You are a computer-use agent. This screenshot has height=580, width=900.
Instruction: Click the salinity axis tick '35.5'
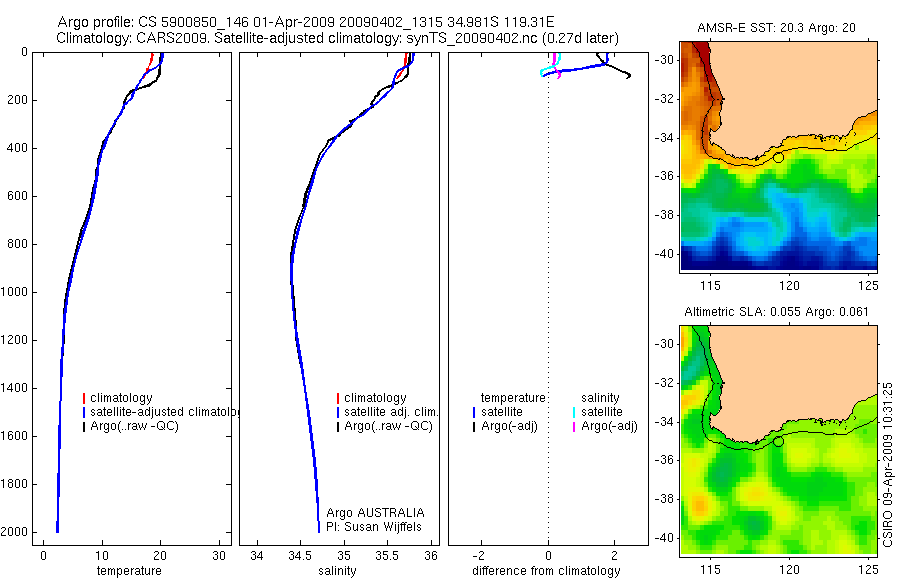[x=386, y=556]
